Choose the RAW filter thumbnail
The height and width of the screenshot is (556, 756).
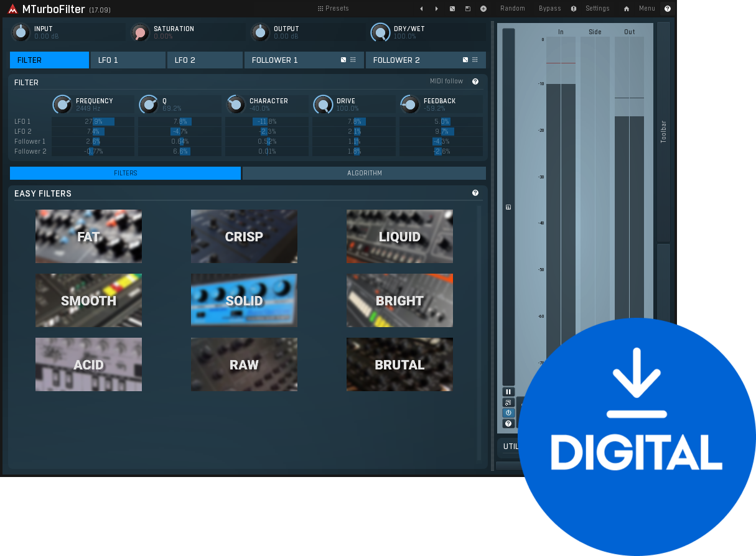click(244, 364)
